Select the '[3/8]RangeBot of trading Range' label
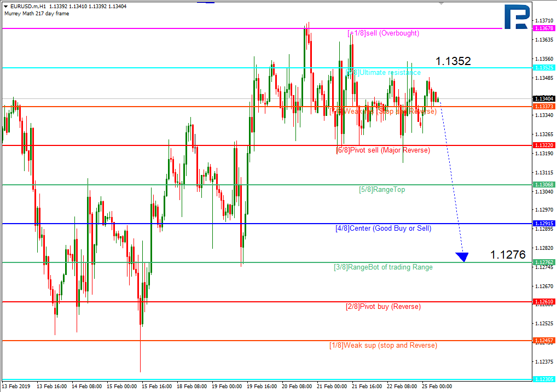Image resolution: width=557 pixels, height=392 pixels. 384,267
